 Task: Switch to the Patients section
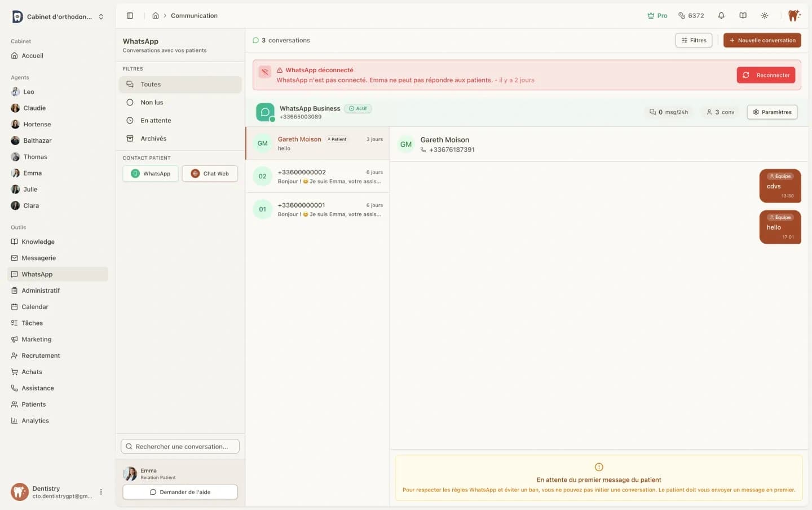pyautogui.click(x=34, y=404)
